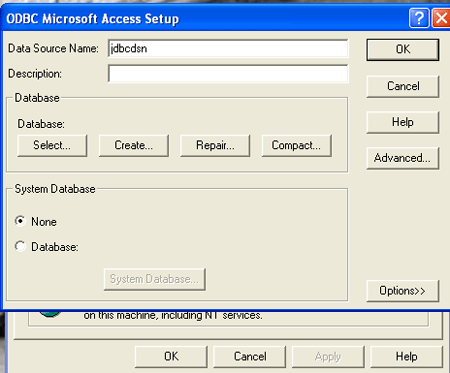The width and height of the screenshot is (450, 373).
Task: Close the ODBC Microsoft Access Setup dialog
Action: coord(441,18)
